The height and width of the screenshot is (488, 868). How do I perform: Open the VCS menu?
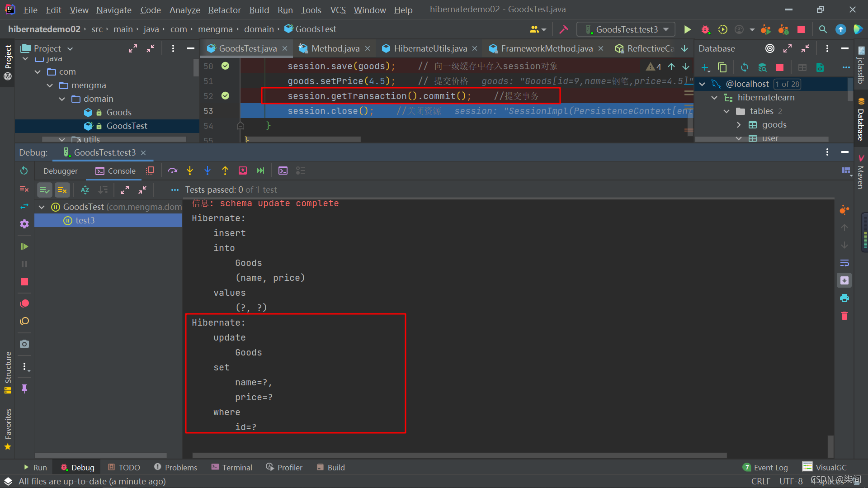coord(338,10)
